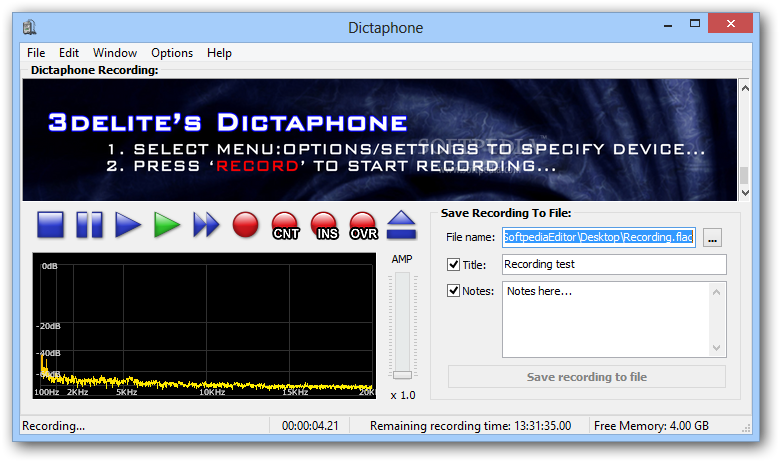Uncheck the Title checkbox
780x462 pixels.
[x=453, y=265]
